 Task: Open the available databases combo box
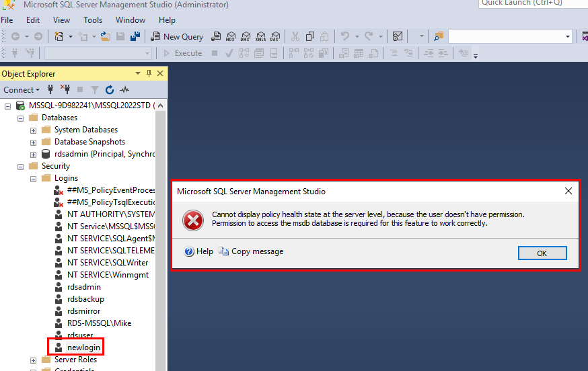click(x=98, y=53)
